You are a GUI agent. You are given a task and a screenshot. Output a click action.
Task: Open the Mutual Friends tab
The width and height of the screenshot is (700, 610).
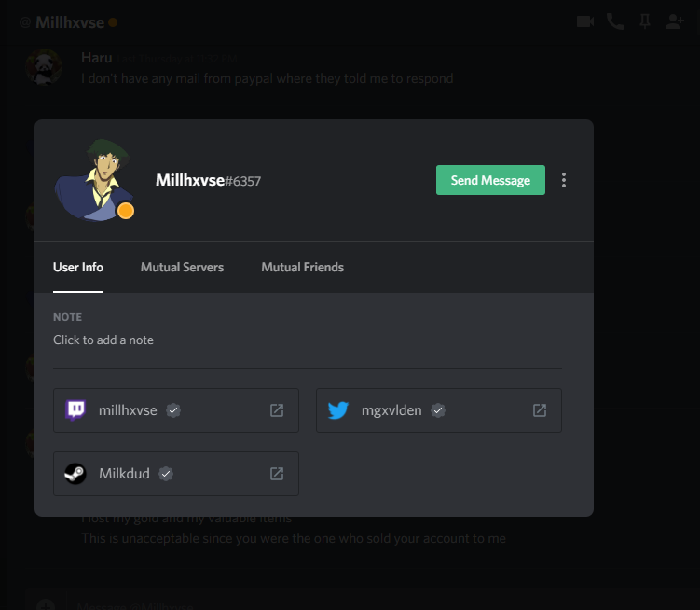[303, 268]
